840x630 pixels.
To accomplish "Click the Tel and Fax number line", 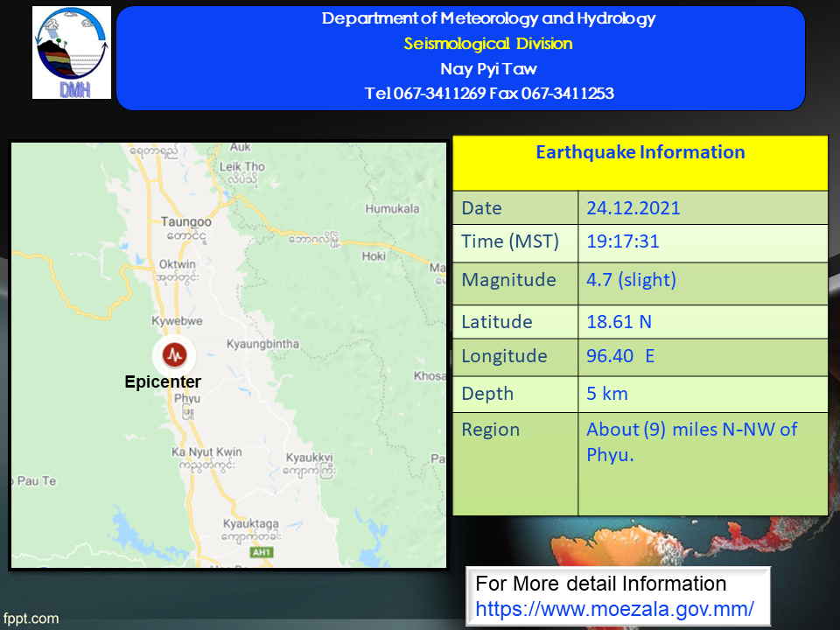I will pos(489,94).
